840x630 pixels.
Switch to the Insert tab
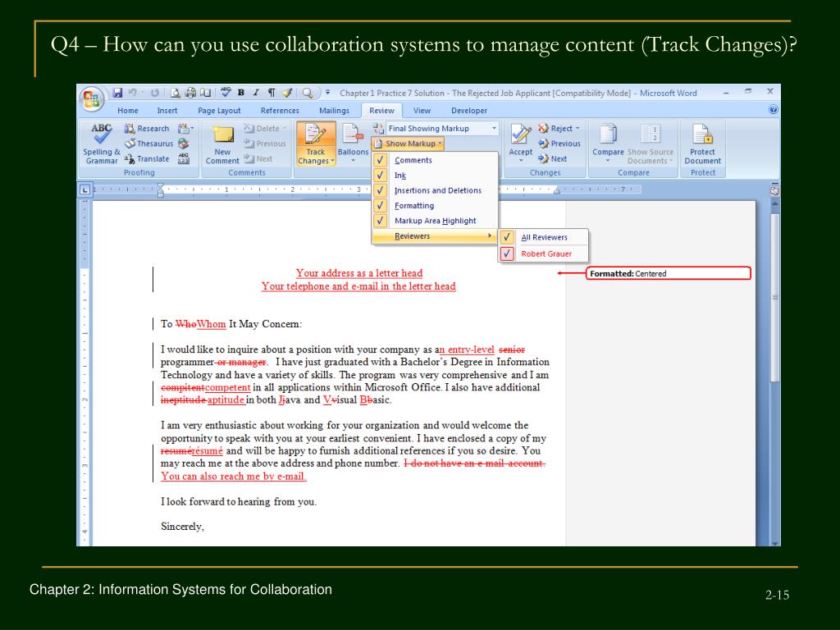[167, 111]
